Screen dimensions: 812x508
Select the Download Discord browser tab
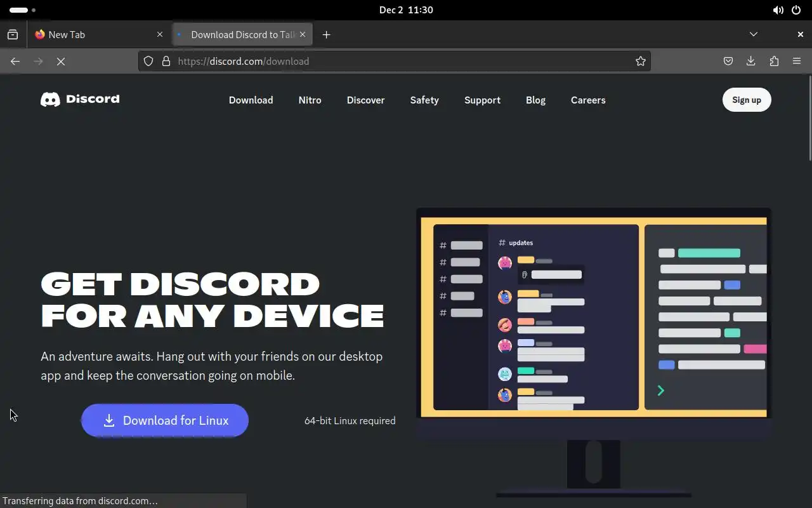coord(242,34)
